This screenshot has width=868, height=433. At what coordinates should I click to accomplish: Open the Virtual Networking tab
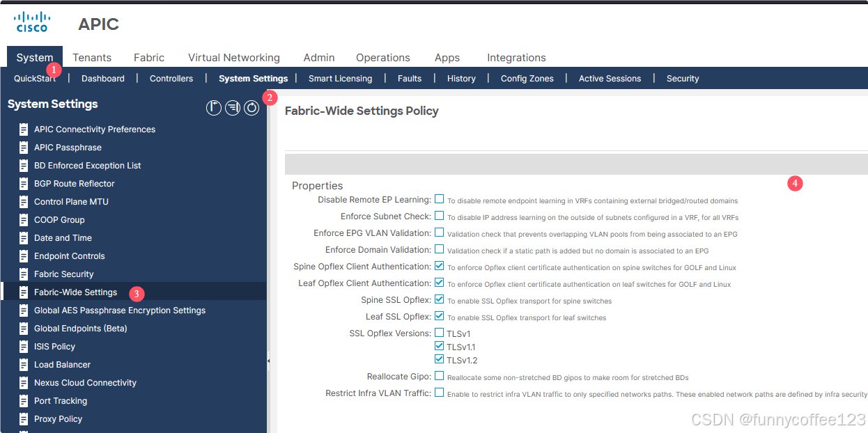[234, 58]
